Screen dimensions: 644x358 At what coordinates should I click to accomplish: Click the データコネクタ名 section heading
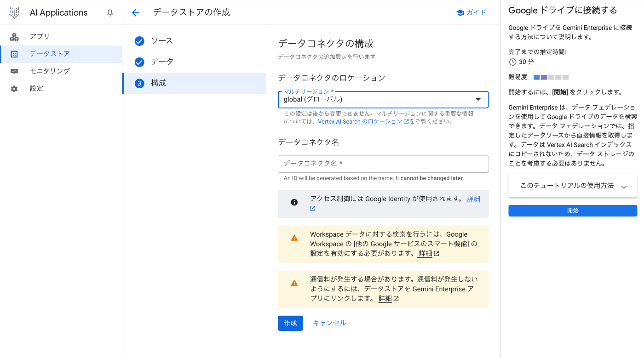point(309,142)
